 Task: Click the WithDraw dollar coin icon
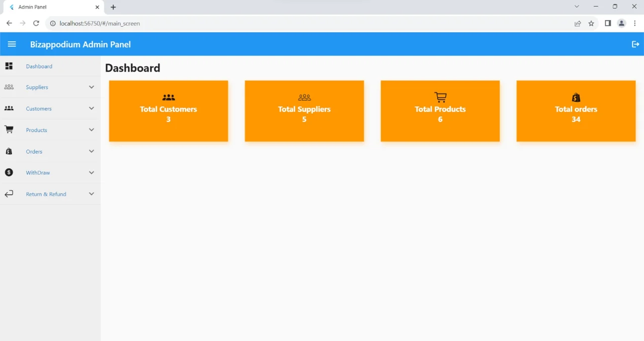coord(9,172)
